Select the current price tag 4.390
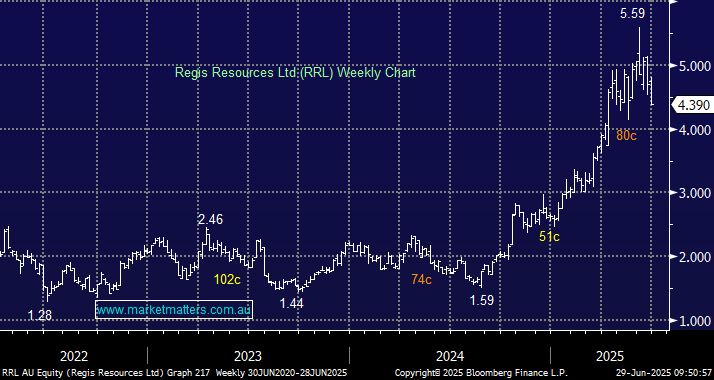Image resolution: width=714 pixels, height=380 pixels. (x=692, y=106)
